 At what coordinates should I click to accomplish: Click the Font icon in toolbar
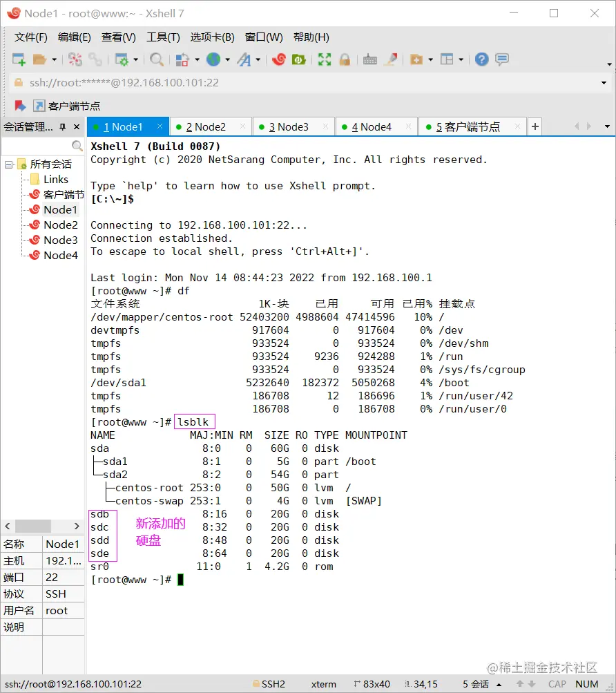pyautogui.click(x=244, y=59)
